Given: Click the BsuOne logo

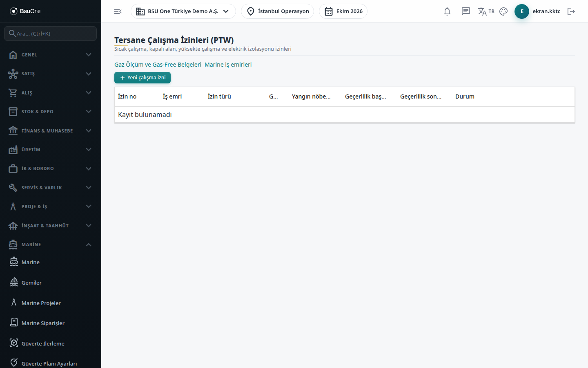Looking at the screenshot, I should tap(25, 11).
